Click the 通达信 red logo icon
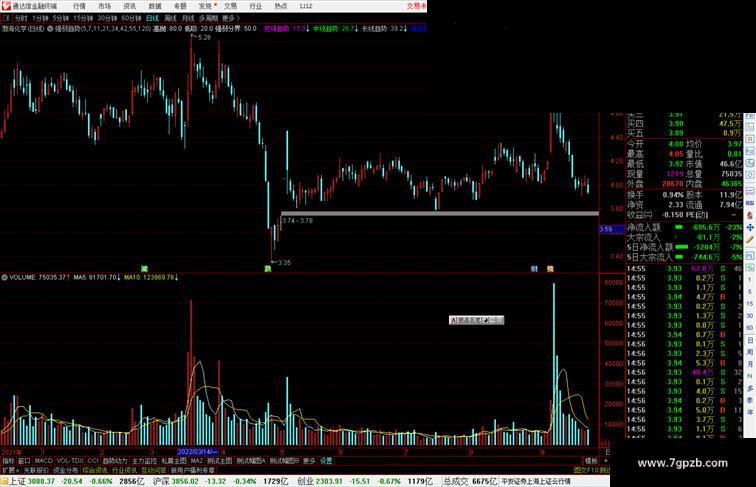The width and height of the screenshot is (756, 487). pos(5,6)
